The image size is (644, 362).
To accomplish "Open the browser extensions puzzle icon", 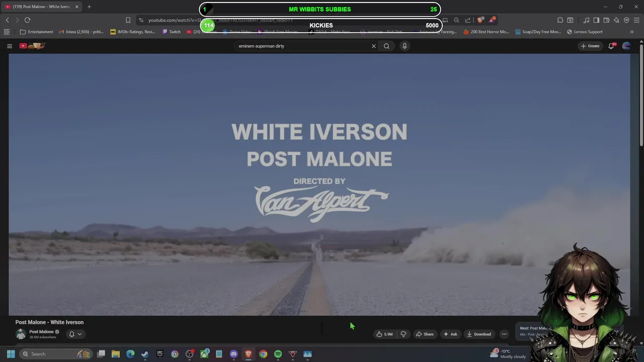I will pos(560,20).
